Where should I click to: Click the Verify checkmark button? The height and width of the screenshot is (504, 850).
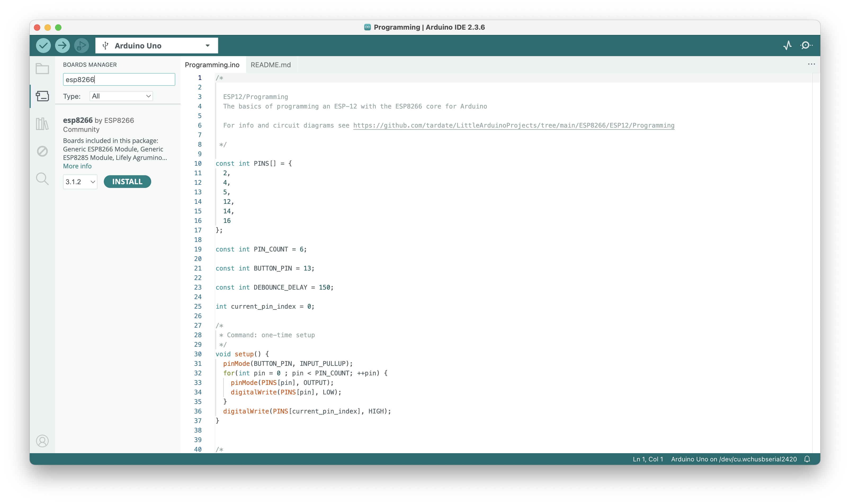(x=43, y=46)
